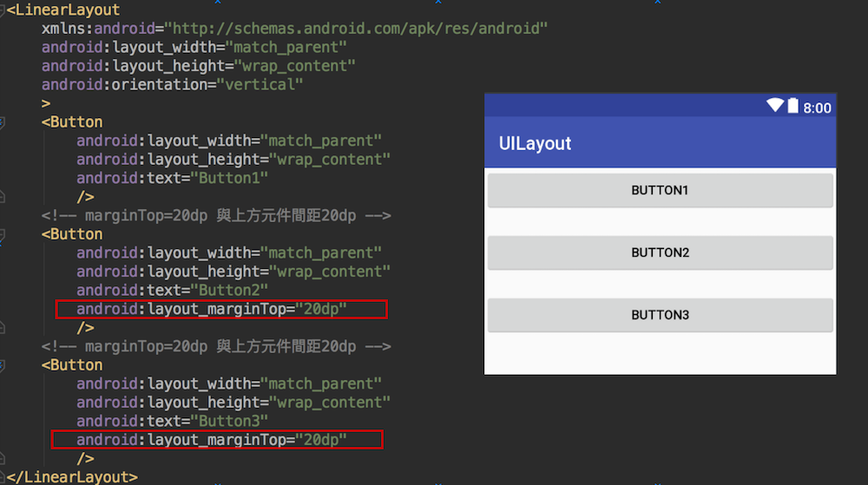Place cursor on the xmlns:android attribute line
868x485 pixels.
[294, 29]
